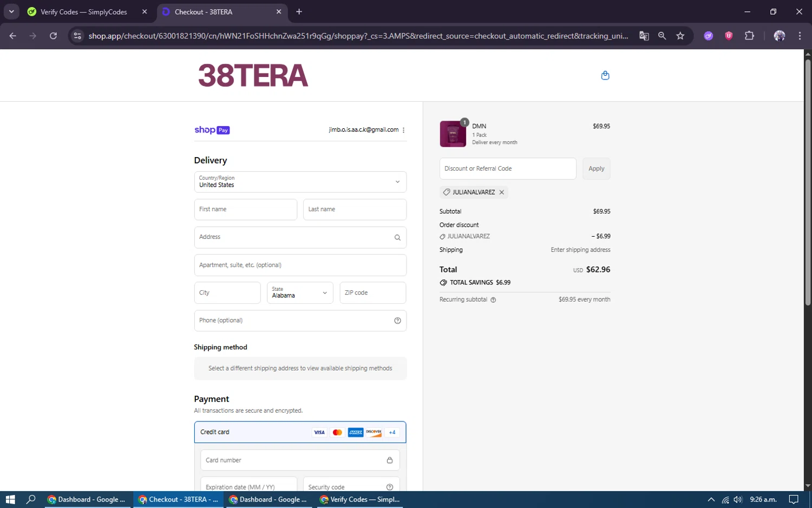Close the Verify Codes — SimplyCodes tab
The image size is (812, 508).
[x=145, y=11]
